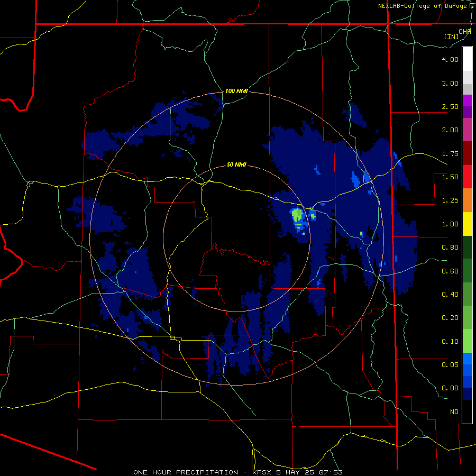Viewport: 476px width, 476px height.
Task: Select the yellow legend swatch
Action: (467, 224)
